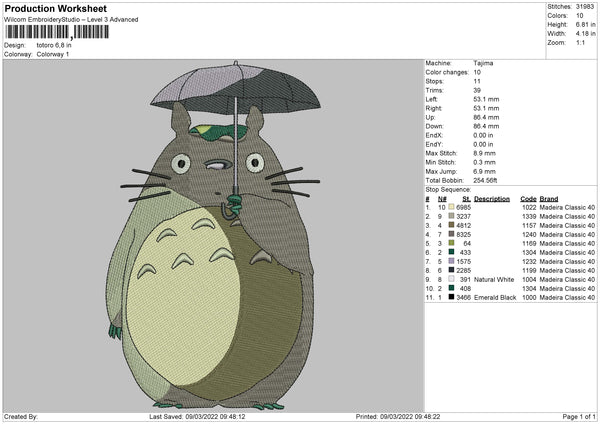Select the 'Colors:' label in the header
This screenshot has width=600, height=424.
558,16
